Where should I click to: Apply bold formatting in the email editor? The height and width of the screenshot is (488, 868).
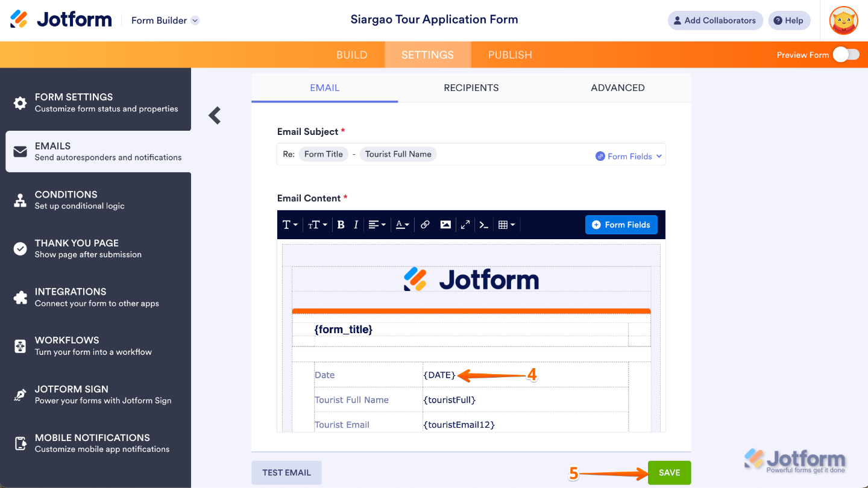[x=341, y=224]
